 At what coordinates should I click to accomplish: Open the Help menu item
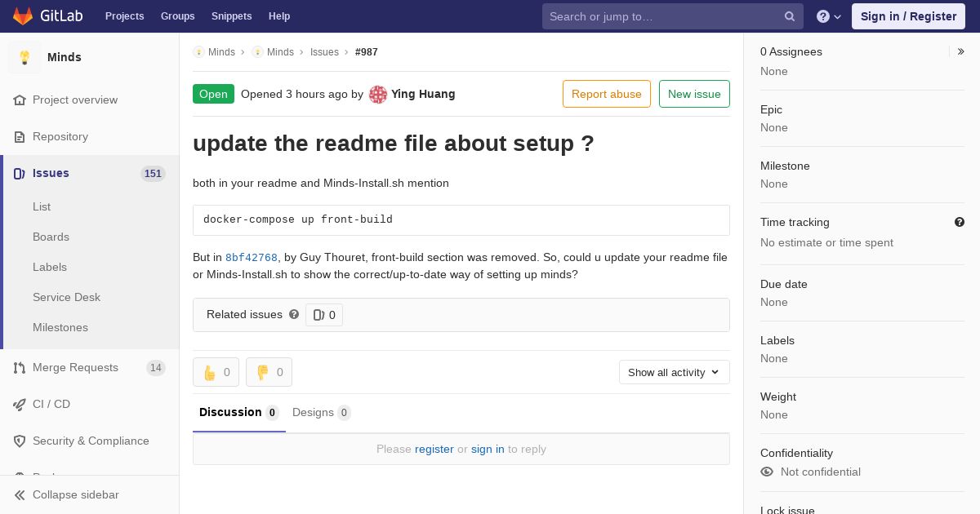279,16
